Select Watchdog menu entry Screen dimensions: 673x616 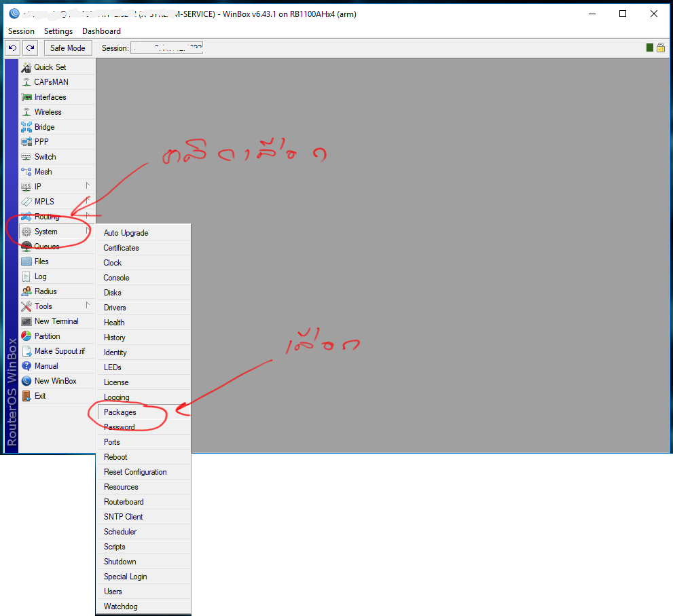[144, 606]
